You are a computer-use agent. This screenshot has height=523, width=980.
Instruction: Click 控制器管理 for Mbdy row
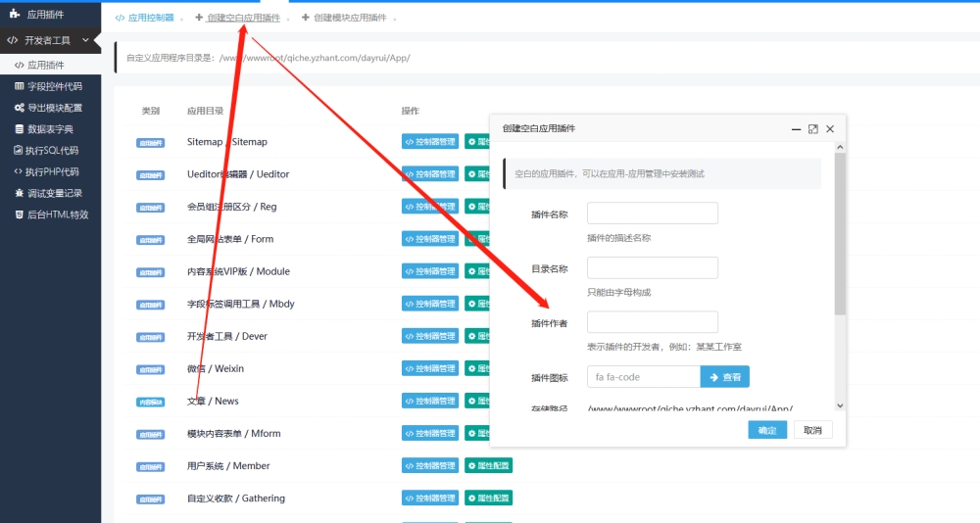pyautogui.click(x=430, y=304)
